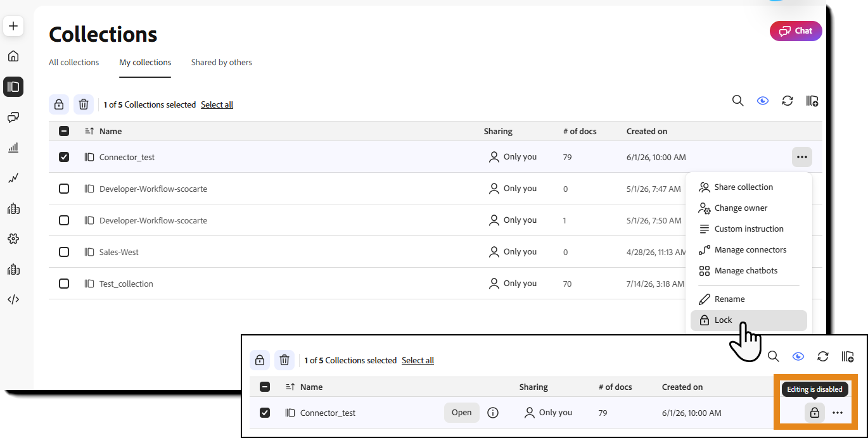
Task: Go to Home via the sidebar house icon
Action: coord(13,56)
